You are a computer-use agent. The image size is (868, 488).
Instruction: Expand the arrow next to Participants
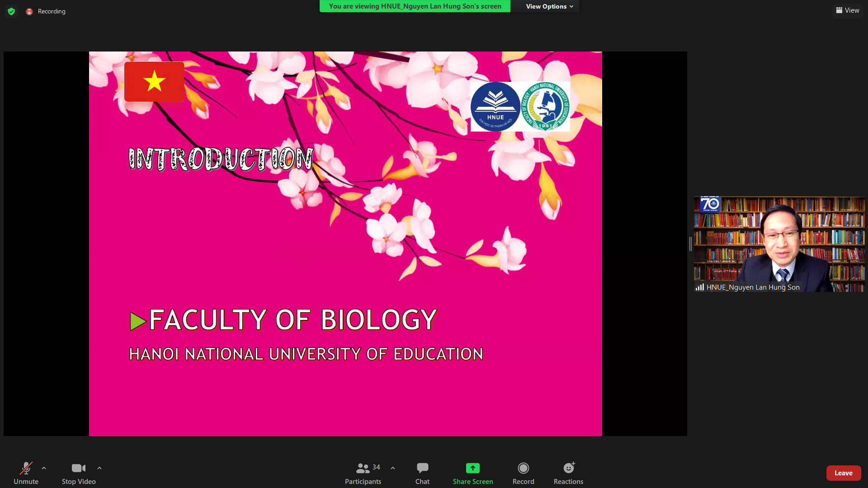click(x=393, y=468)
